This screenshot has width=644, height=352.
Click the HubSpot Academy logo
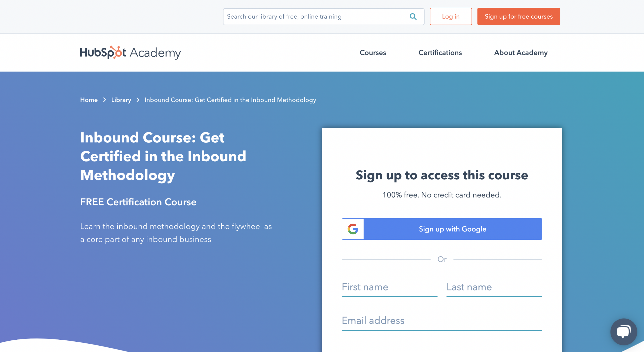(130, 53)
